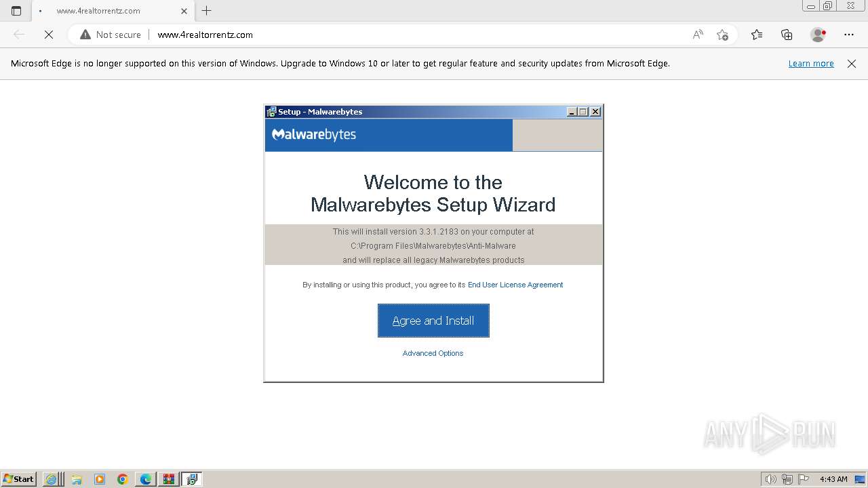Open Windows Media Player from taskbar
This screenshot has height=488, width=868.
tap(100, 479)
